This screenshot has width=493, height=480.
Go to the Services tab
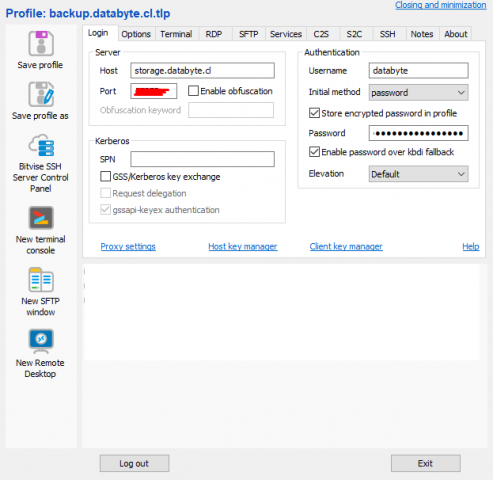286,34
